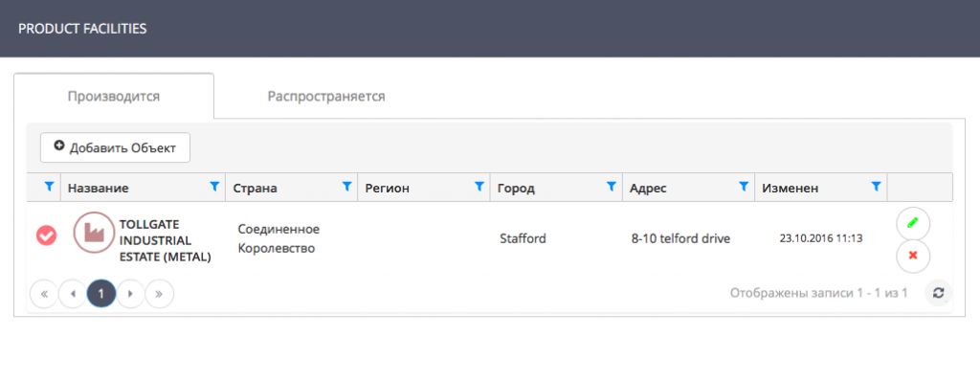Jump to last page with double-right arrow
Screen dimensions: 980x381
[x=160, y=294]
